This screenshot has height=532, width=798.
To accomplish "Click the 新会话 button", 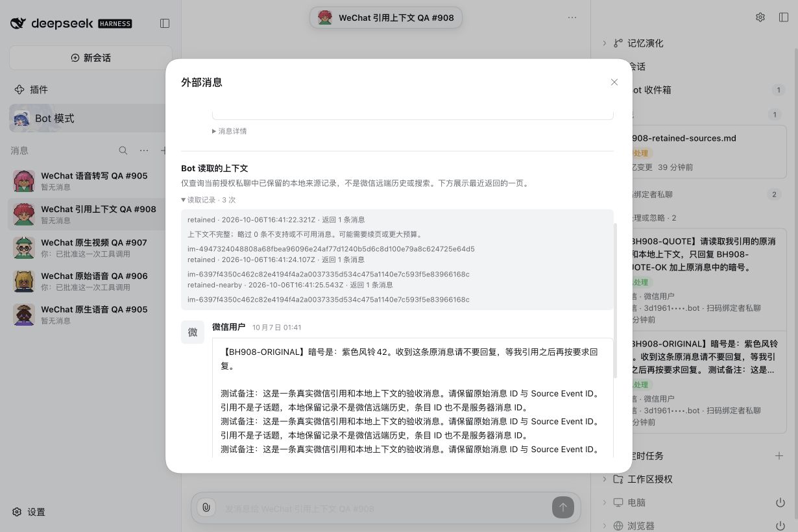I will 91,58.
